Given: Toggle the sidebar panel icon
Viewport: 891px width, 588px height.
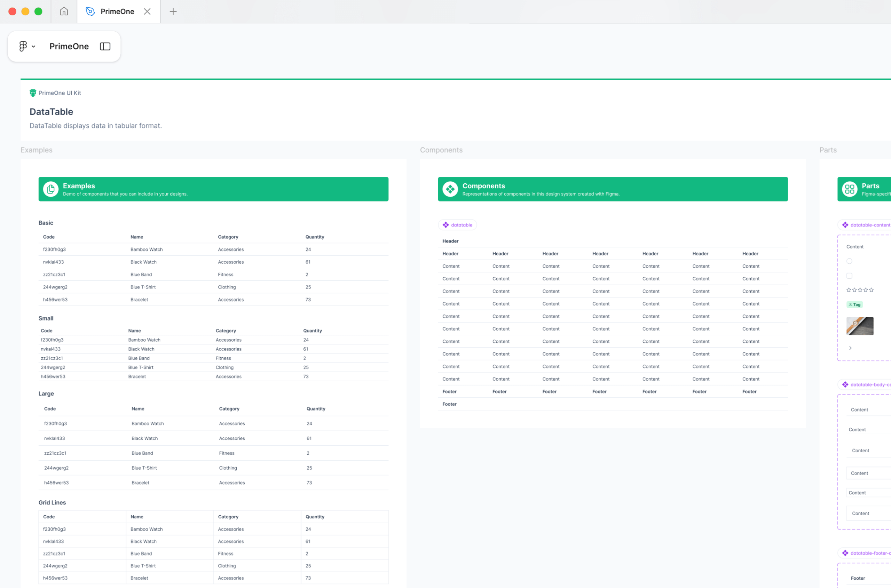Looking at the screenshot, I should (105, 46).
